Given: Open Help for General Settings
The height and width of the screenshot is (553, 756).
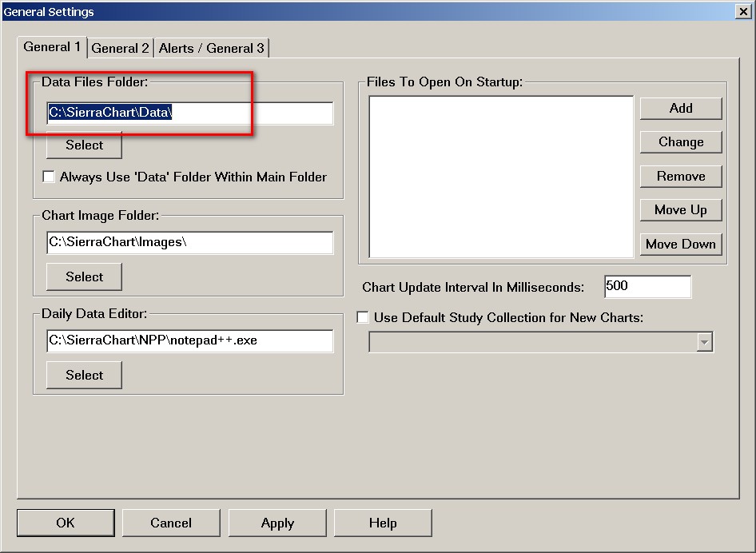Looking at the screenshot, I should 383,523.
